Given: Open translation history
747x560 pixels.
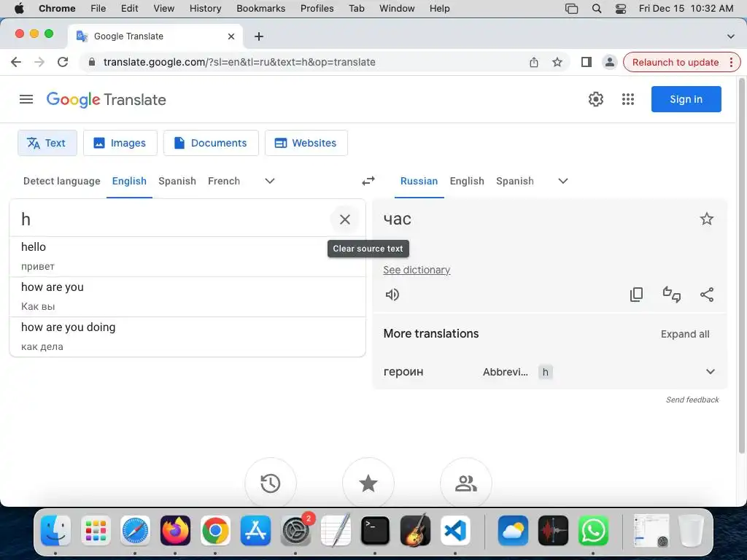Looking at the screenshot, I should 271,483.
